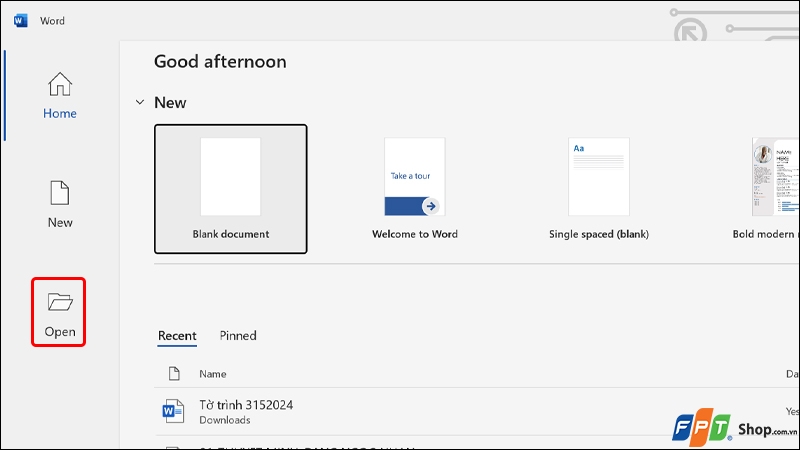Select the Blank document template
Image resolution: width=800 pixels, height=450 pixels.
[231, 188]
